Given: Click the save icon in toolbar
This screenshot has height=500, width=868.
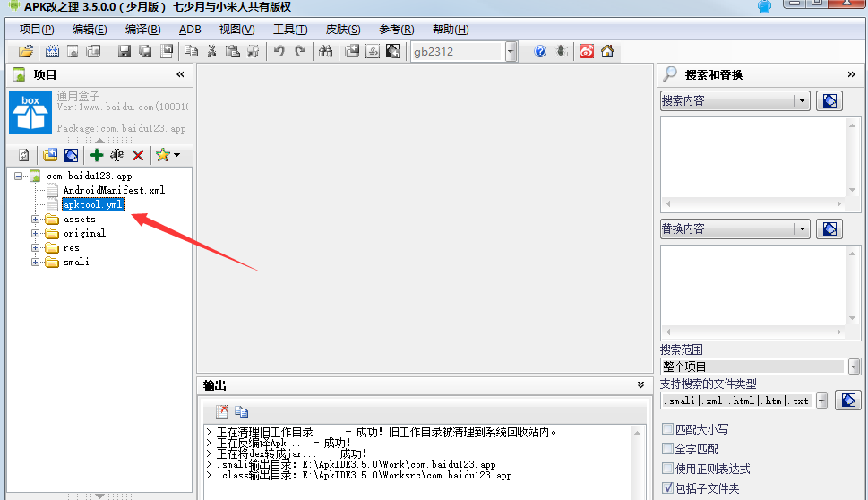Looking at the screenshot, I should pyautogui.click(x=125, y=51).
